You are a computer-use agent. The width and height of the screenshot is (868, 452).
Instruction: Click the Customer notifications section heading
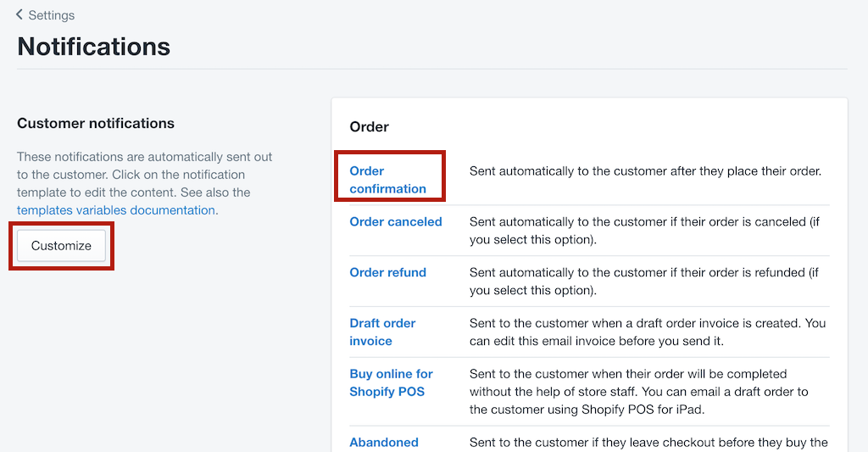(x=96, y=123)
